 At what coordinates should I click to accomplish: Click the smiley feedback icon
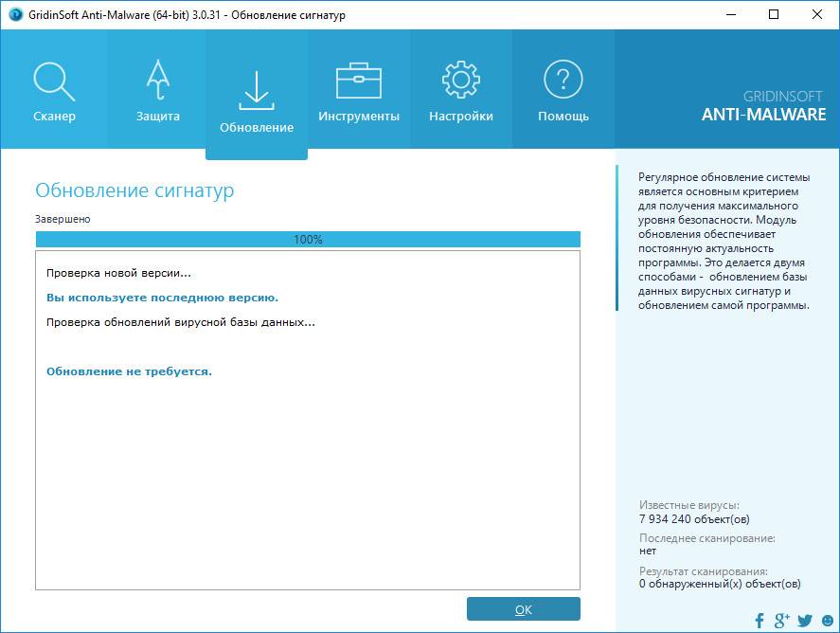click(x=828, y=621)
